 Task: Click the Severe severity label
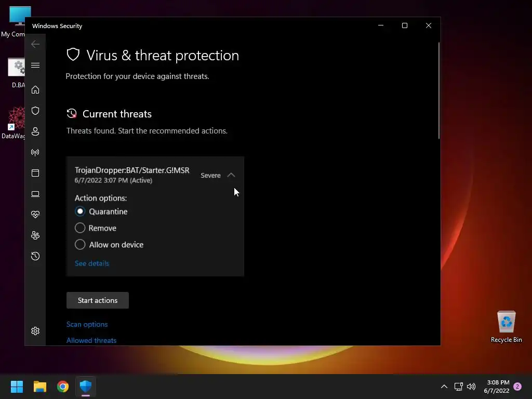210,176
